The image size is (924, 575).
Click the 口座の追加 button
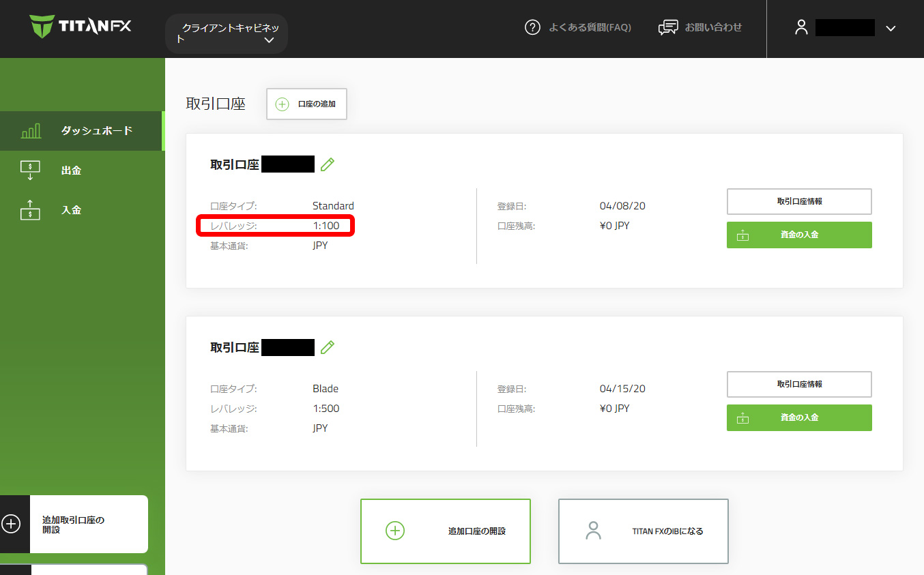point(306,104)
